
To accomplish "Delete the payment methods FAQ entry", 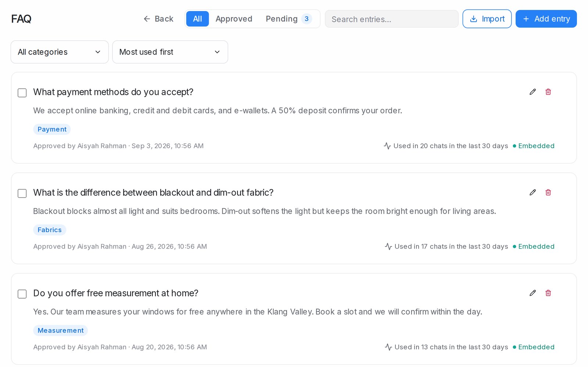I will click(x=548, y=92).
